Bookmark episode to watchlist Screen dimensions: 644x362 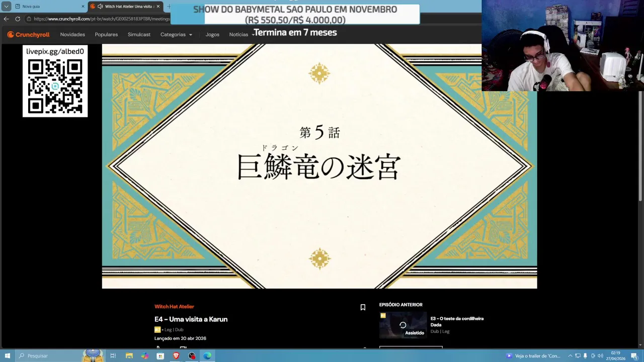coord(363,307)
